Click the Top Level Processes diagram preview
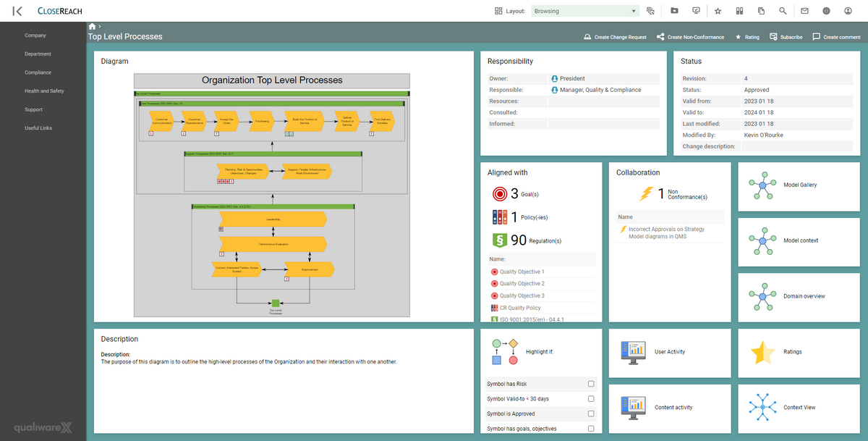The height and width of the screenshot is (441, 868). [x=271, y=192]
